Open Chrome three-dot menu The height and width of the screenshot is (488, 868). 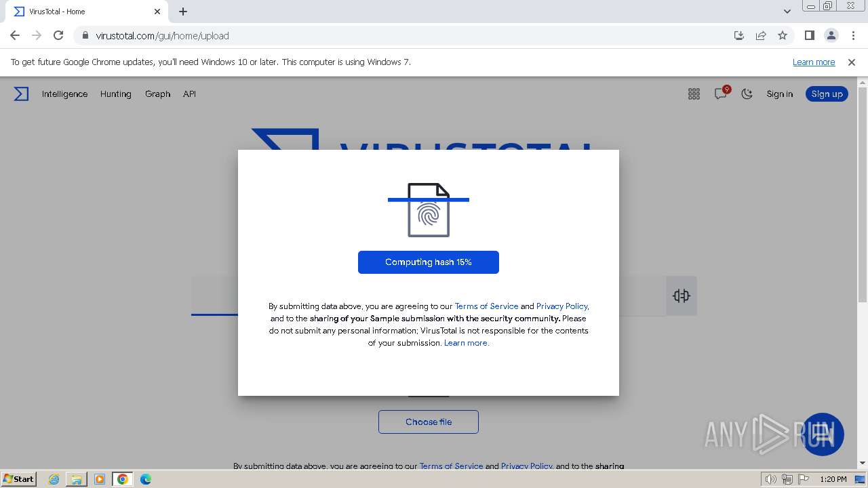click(853, 36)
